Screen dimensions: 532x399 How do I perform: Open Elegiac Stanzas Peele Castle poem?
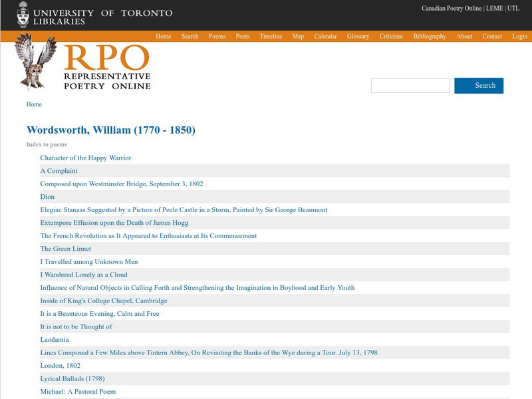click(x=184, y=209)
